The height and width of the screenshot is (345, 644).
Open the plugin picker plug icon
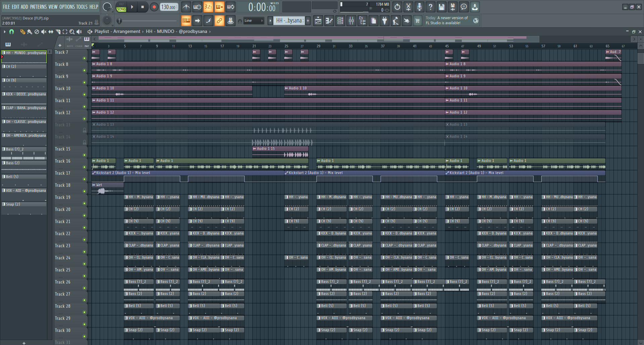click(385, 21)
